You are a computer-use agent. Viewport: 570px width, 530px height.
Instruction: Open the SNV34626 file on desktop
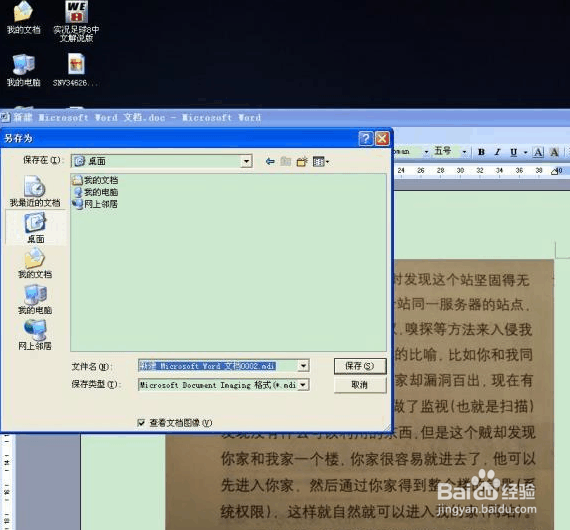pyautogui.click(x=76, y=70)
